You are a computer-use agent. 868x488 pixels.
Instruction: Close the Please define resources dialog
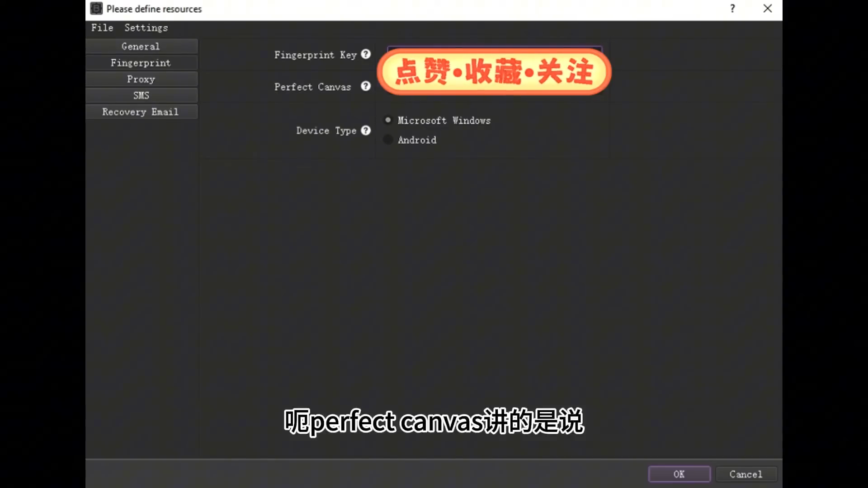(x=768, y=9)
